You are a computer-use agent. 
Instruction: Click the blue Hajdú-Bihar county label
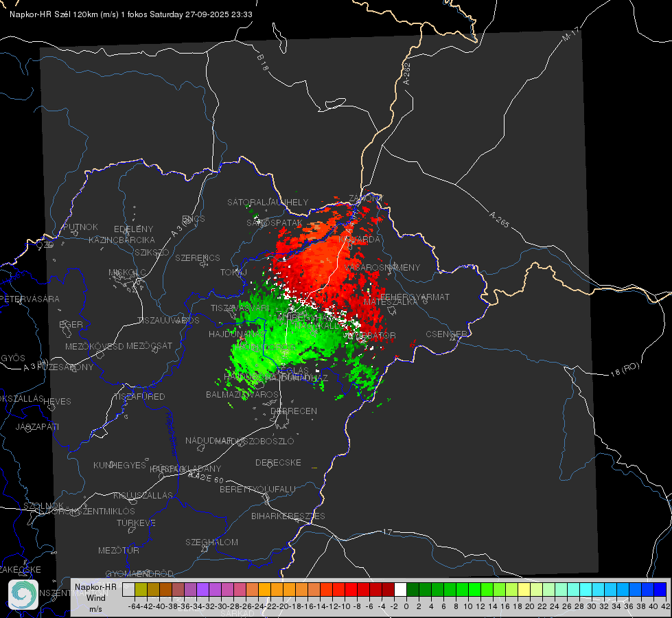click(x=172, y=434)
